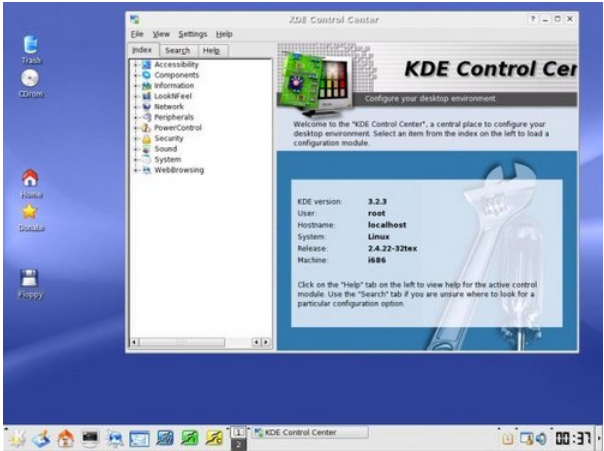Click the PowerControl category icon
Screen dimensions: 604x451
coord(146,128)
